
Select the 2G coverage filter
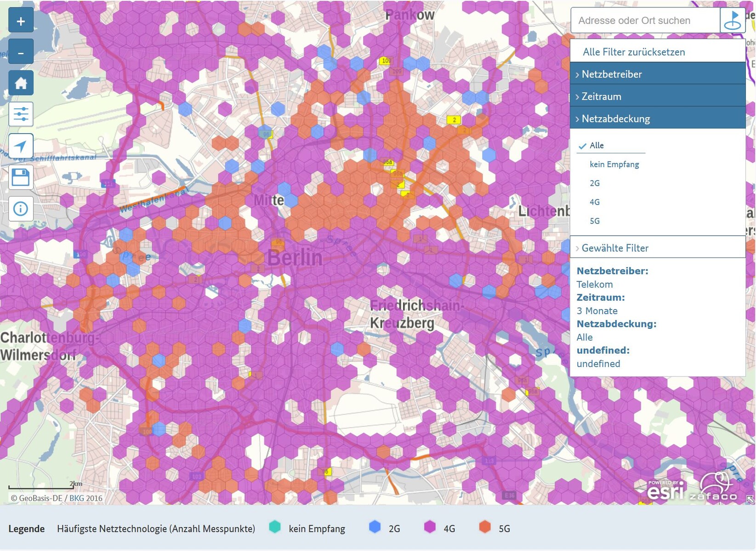(x=595, y=183)
